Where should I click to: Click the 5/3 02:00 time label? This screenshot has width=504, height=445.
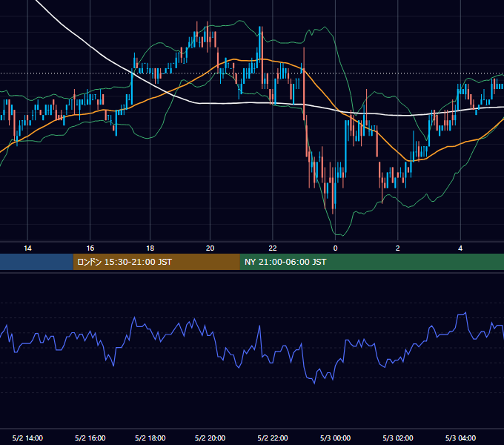[397, 438]
